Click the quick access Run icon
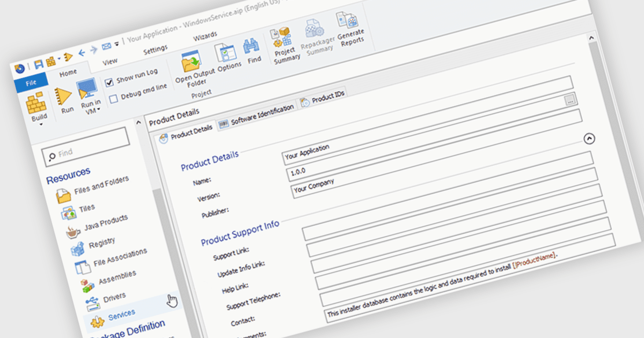This screenshot has width=644, height=338. (68, 57)
